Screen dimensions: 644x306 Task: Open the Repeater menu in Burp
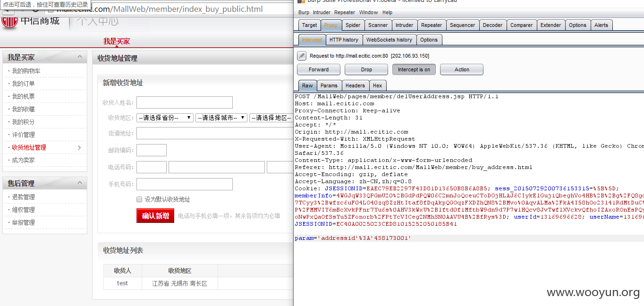click(x=345, y=12)
